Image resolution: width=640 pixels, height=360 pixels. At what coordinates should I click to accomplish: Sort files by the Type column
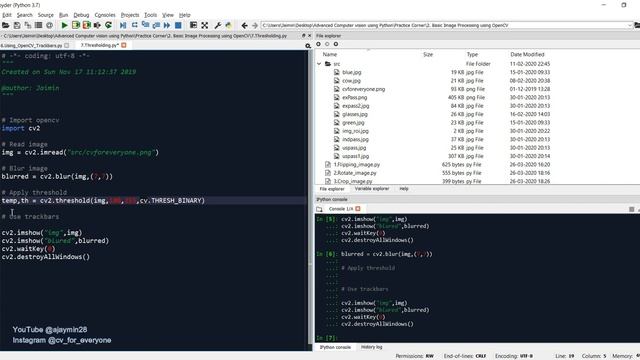click(x=472, y=54)
